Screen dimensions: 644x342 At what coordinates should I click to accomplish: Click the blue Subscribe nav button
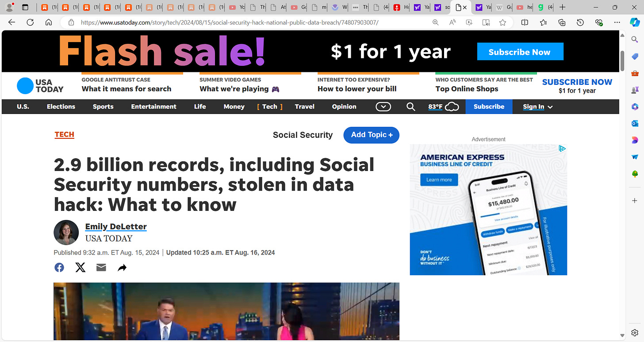[x=489, y=106]
